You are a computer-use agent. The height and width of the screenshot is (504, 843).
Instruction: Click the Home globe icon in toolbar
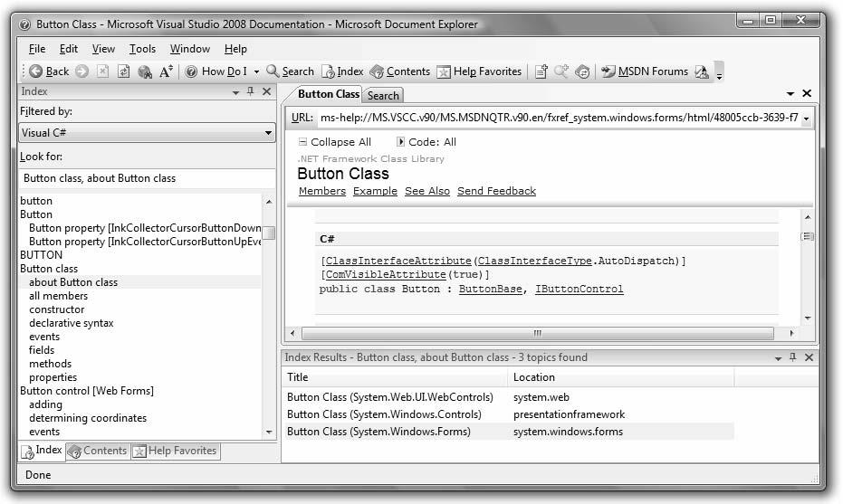click(x=145, y=71)
